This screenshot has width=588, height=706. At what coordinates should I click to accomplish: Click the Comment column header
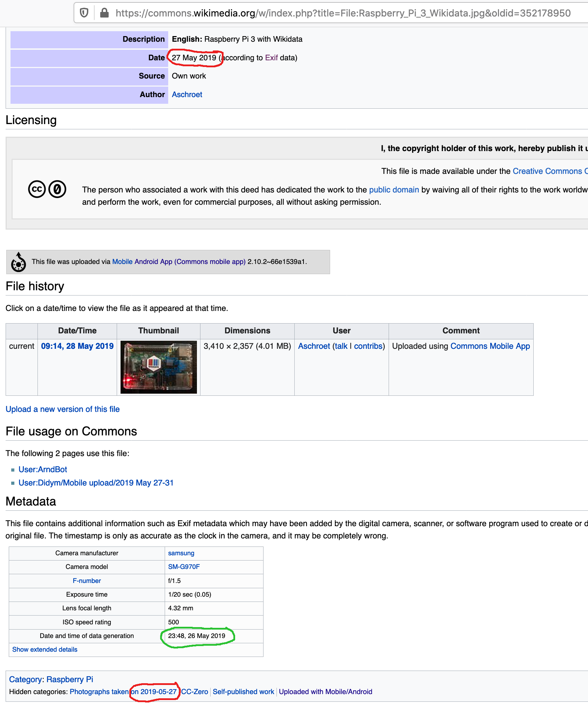click(x=461, y=331)
